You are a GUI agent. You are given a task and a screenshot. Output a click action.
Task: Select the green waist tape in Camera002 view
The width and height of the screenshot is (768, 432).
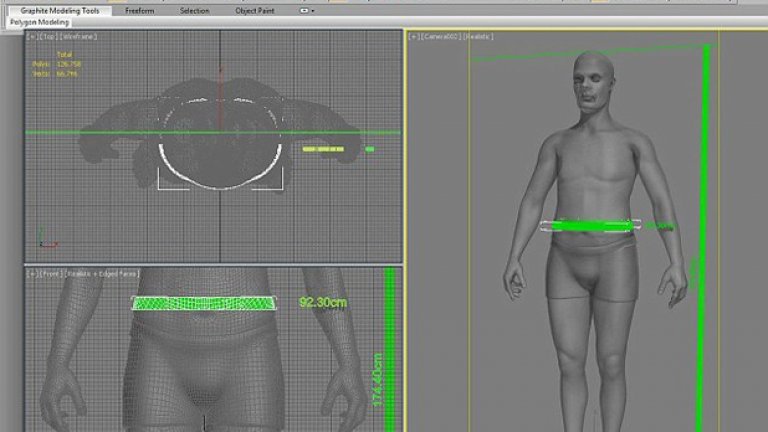[x=592, y=227]
